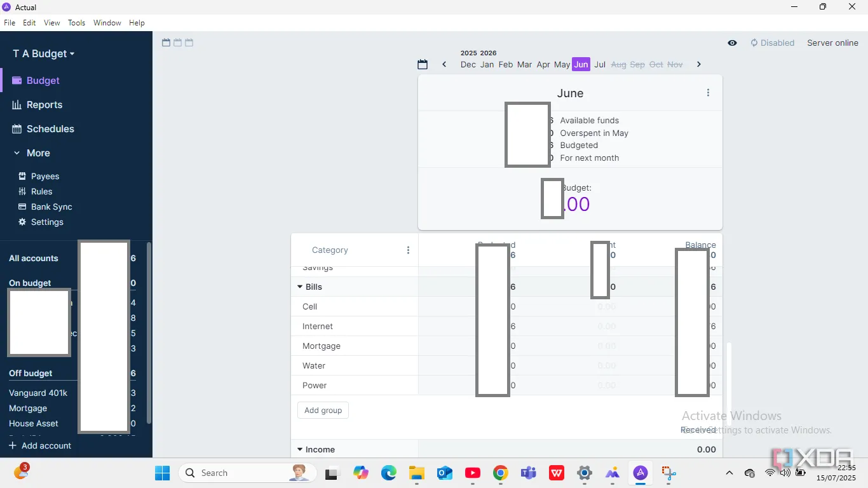Open the Rules page
This screenshot has height=488, width=868.
pos(41,192)
